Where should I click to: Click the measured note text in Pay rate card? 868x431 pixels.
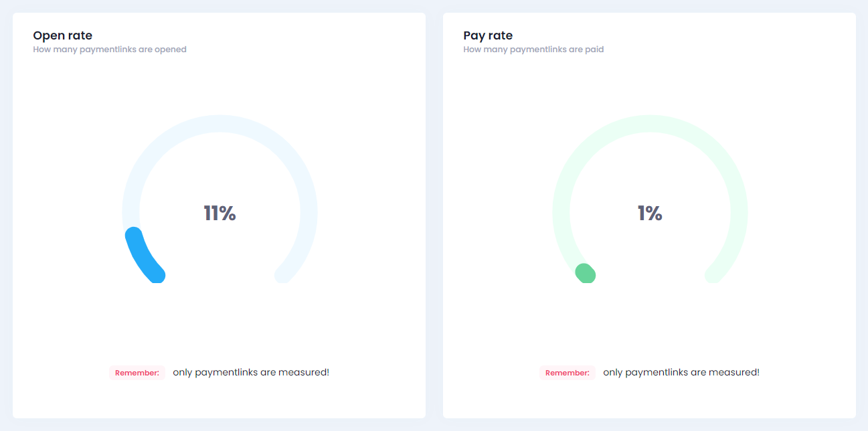pyautogui.click(x=681, y=372)
